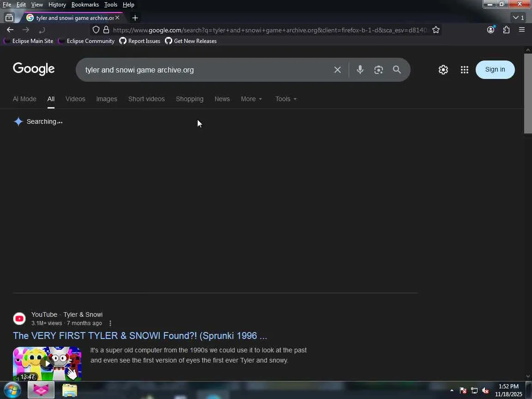The width and height of the screenshot is (532, 399).
Task: Click the Google logo
Action: tap(34, 69)
